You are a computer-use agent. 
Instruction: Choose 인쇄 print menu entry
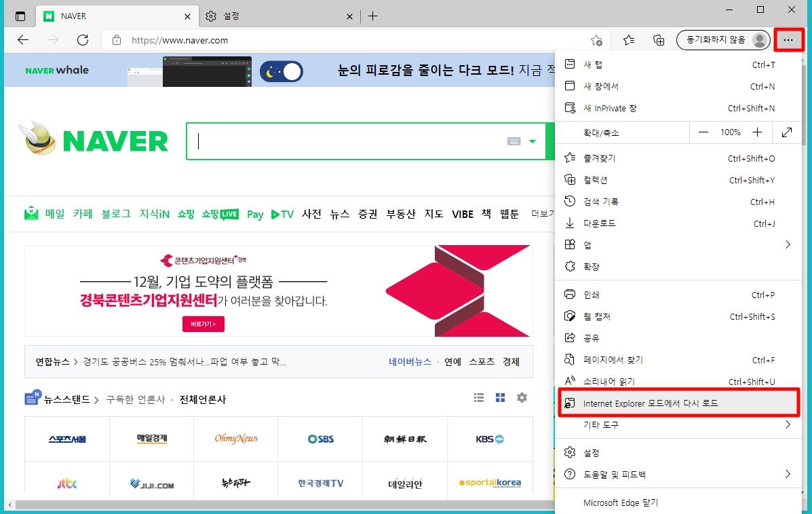point(678,295)
